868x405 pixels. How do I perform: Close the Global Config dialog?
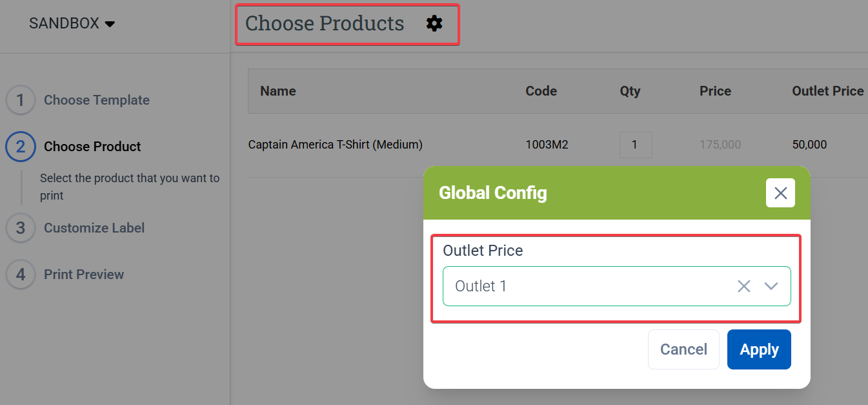780,193
